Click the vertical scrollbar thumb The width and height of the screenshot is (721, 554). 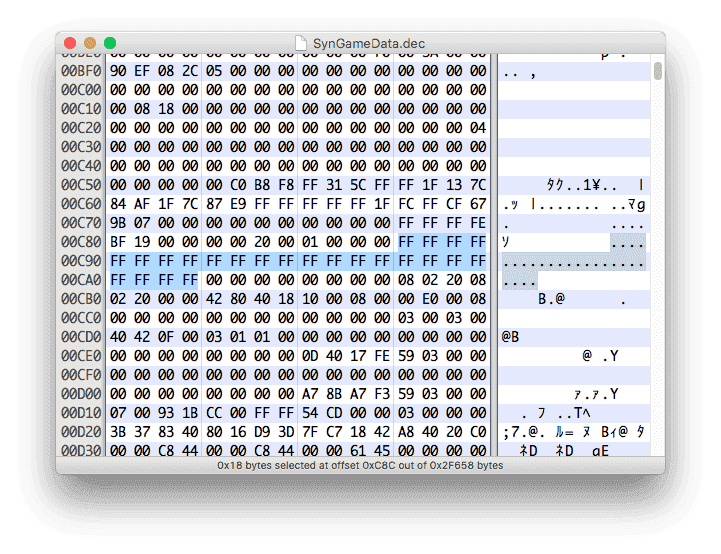tap(658, 71)
